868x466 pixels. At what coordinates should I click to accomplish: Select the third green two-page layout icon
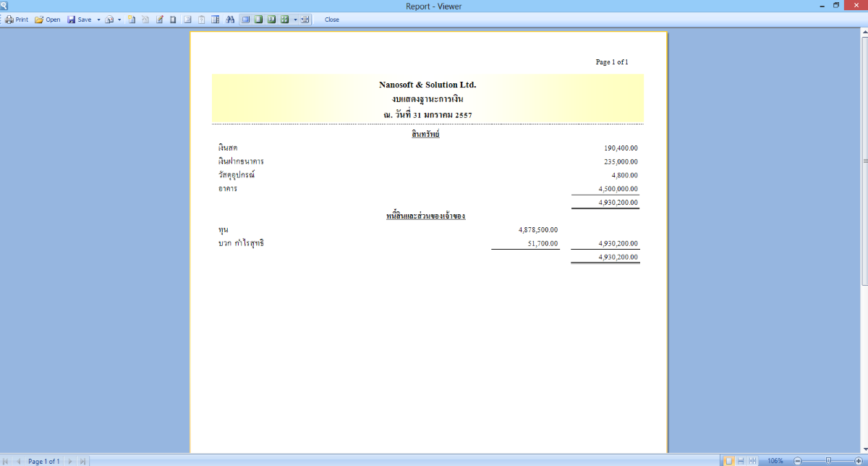271,20
